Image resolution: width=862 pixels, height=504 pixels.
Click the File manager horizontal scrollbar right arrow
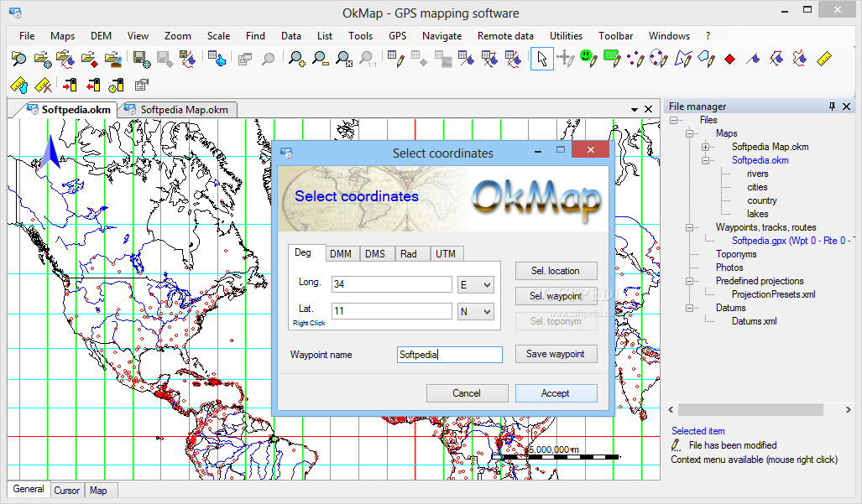coord(849,409)
